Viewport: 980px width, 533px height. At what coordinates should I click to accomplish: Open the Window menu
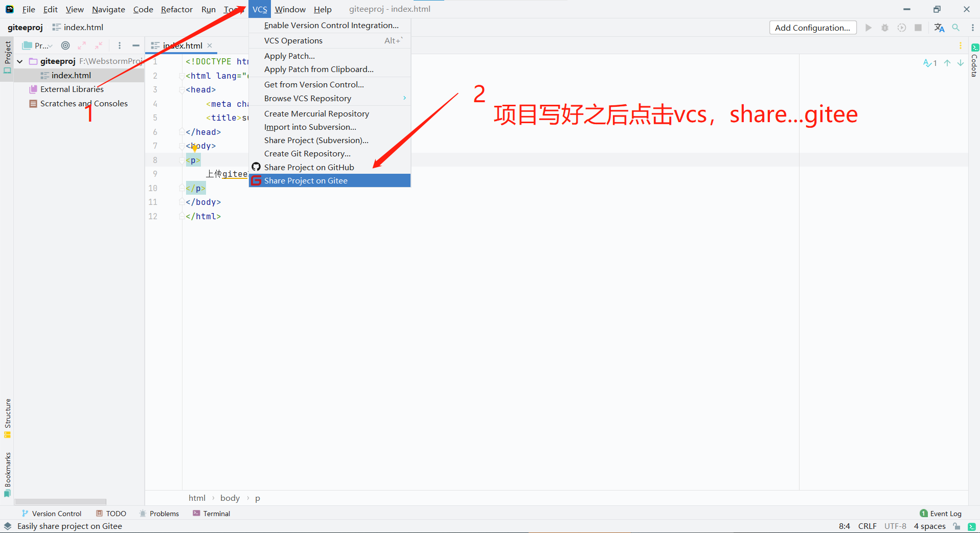(x=290, y=9)
